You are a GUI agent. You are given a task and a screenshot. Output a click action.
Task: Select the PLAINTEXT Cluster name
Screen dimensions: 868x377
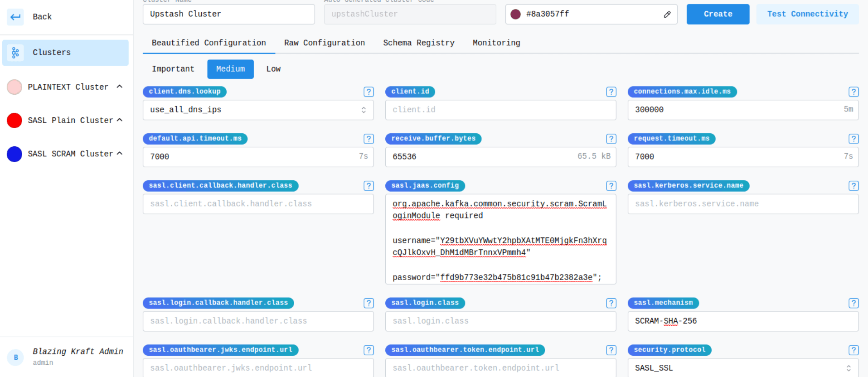[x=68, y=87]
